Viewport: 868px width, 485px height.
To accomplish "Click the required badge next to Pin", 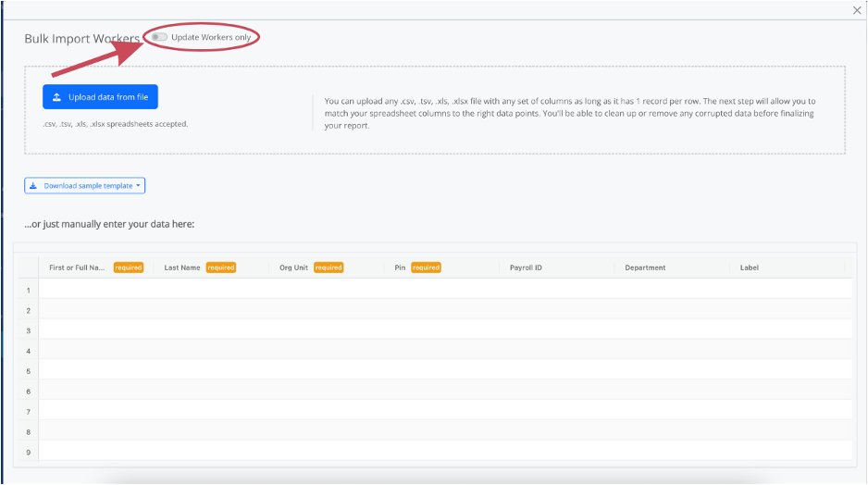I will point(426,267).
